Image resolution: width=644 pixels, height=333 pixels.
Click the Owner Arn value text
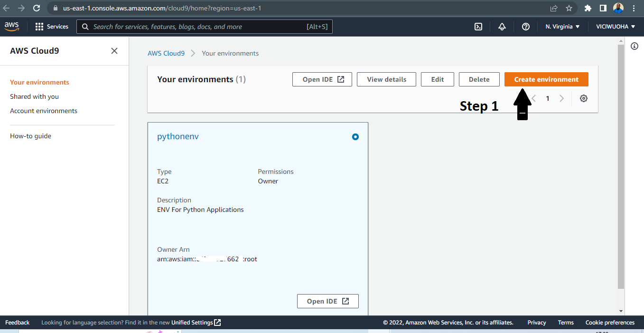(x=207, y=259)
